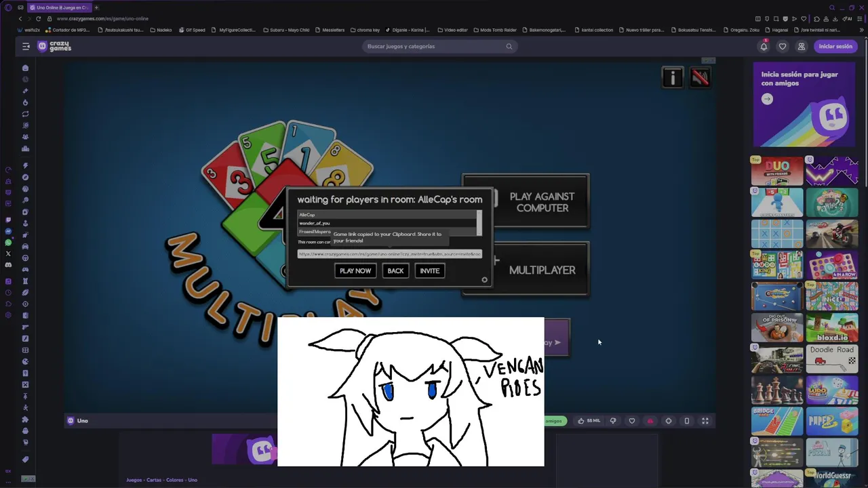The height and width of the screenshot is (488, 868).
Task: Click the Uno breadcrumb link
Action: point(193,480)
